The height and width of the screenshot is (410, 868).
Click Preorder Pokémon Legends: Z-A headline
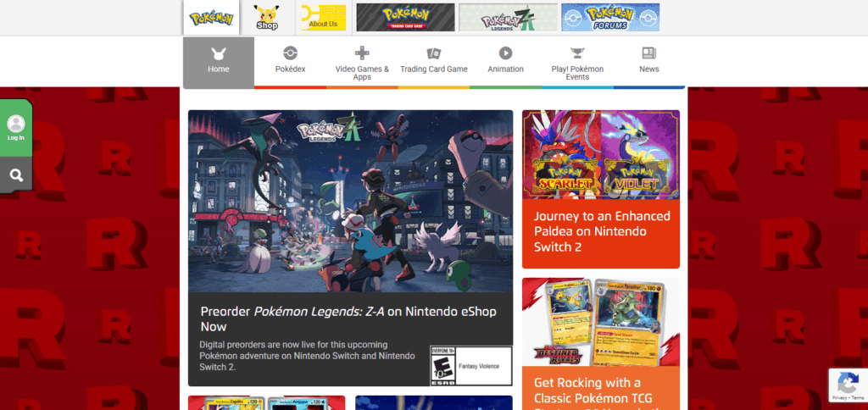pos(348,319)
